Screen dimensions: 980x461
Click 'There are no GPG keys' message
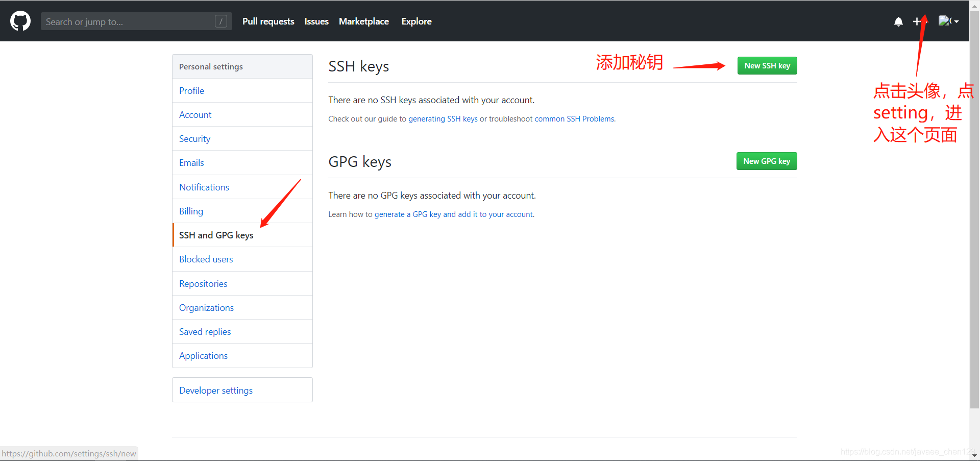pos(432,196)
